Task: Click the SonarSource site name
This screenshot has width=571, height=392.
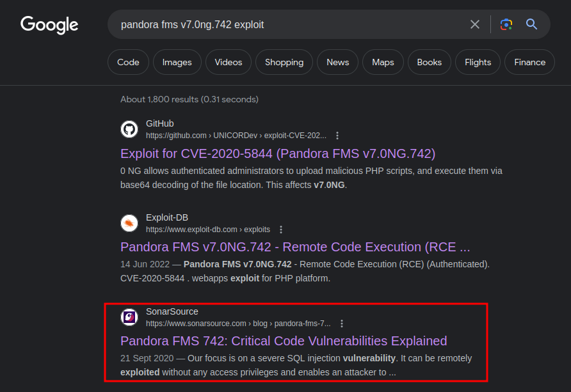Action: [x=172, y=311]
